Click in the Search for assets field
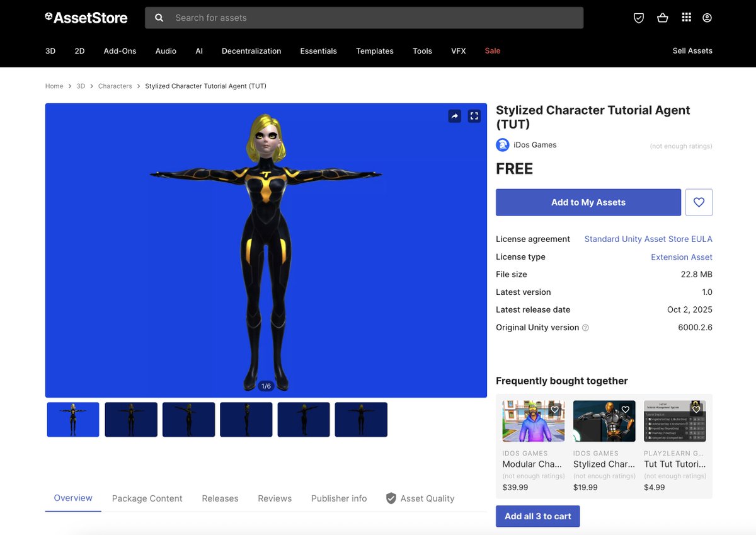Image resolution: width=756 pixels, height=535 pixels. coord(364,18)
